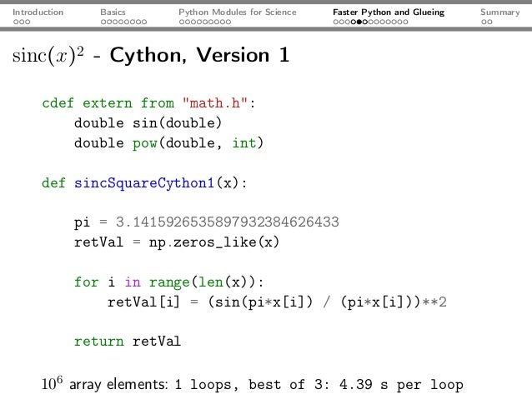Select the filled current-slide dot in navigation
The width and height of the screenshot is (532, 399).
(359, 22)
